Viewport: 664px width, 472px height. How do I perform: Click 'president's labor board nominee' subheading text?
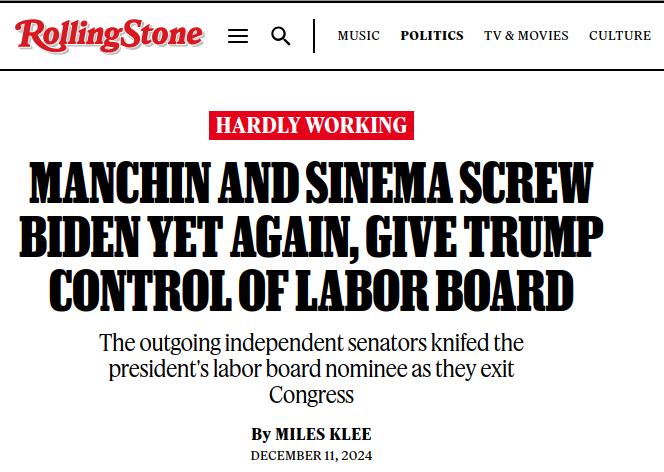tap(258, 369)
